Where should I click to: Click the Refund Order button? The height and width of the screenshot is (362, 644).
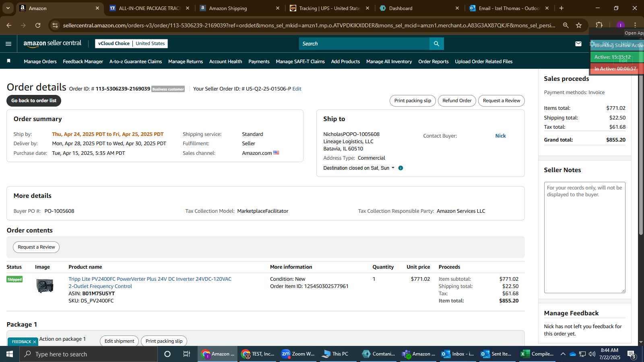tap(457, 101)
